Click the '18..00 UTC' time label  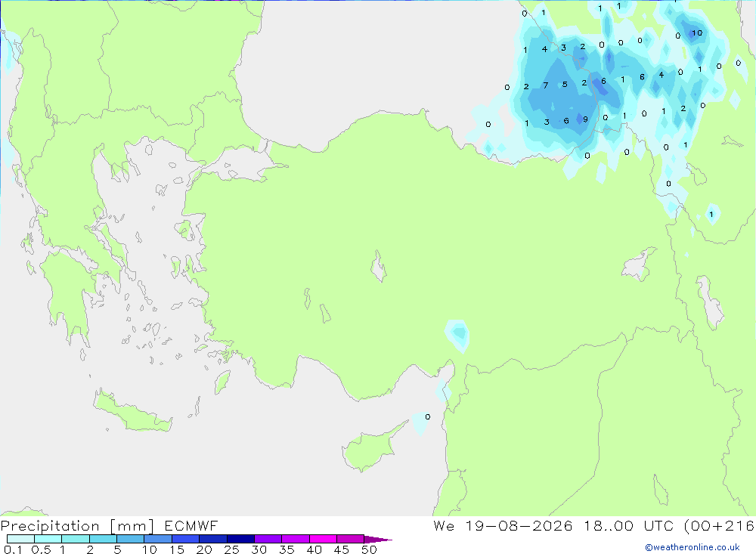point(630,525)
